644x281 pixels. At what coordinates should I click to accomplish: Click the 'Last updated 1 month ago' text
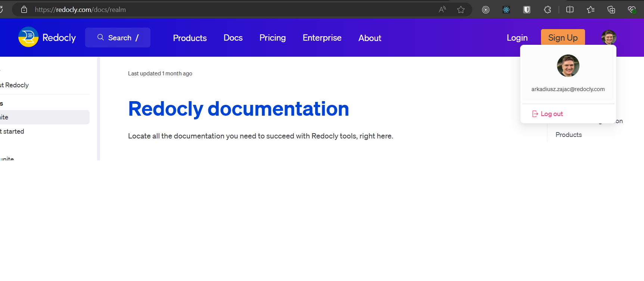160,74
